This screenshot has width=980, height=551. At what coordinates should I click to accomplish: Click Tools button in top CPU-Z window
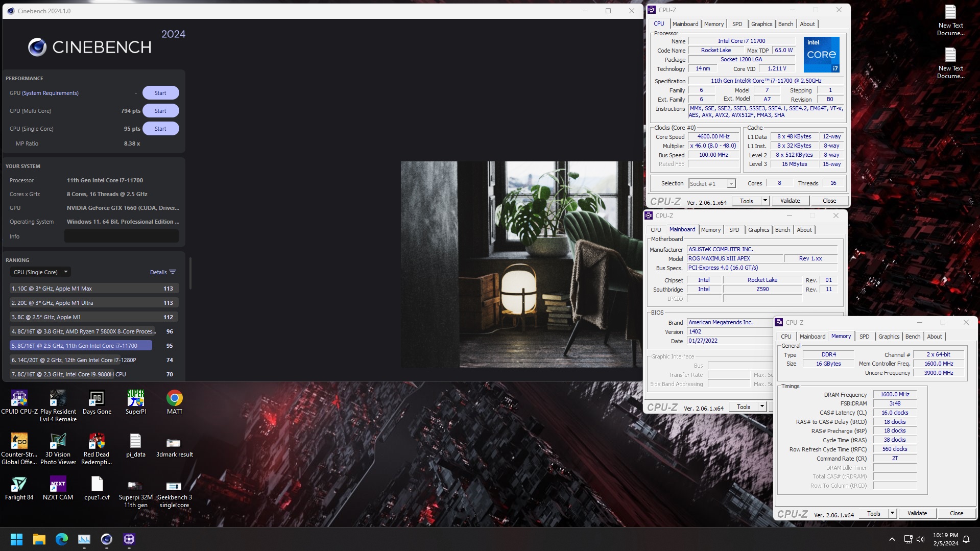746,201
